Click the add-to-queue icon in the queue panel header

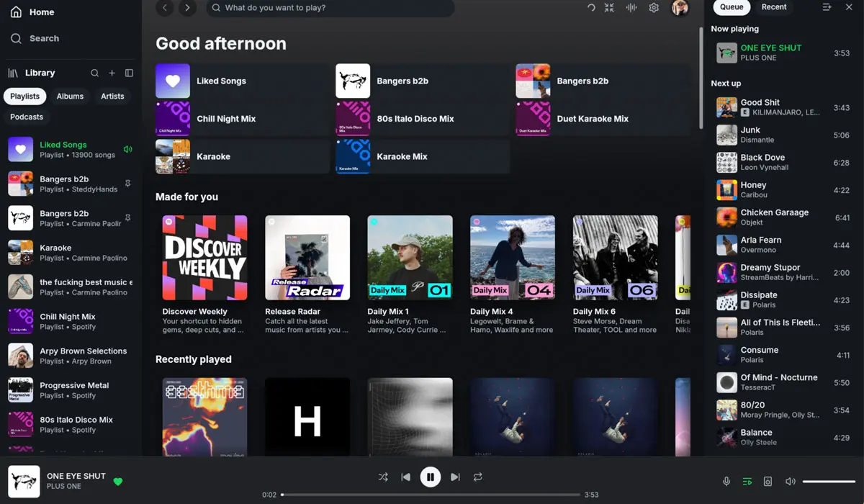click(x=827, y=7)
